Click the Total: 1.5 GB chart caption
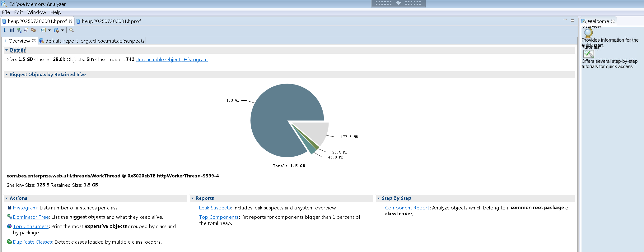 289,166
